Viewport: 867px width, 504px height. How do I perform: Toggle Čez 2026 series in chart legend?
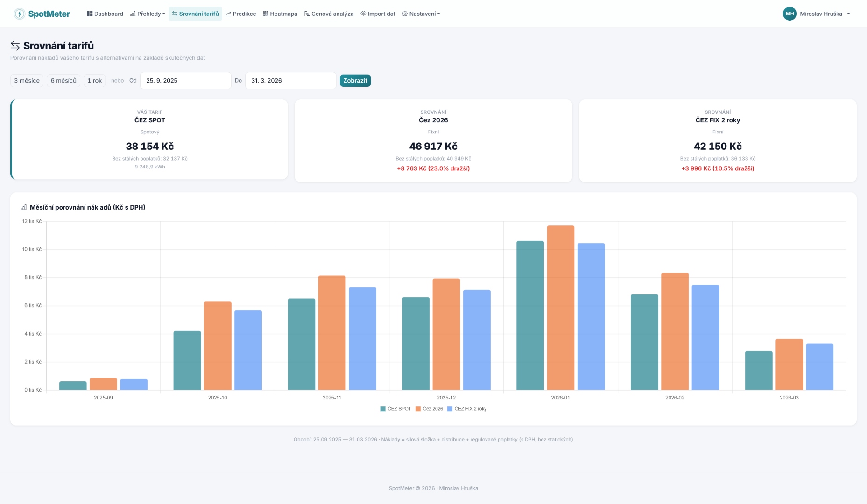[x=429, y=409]
